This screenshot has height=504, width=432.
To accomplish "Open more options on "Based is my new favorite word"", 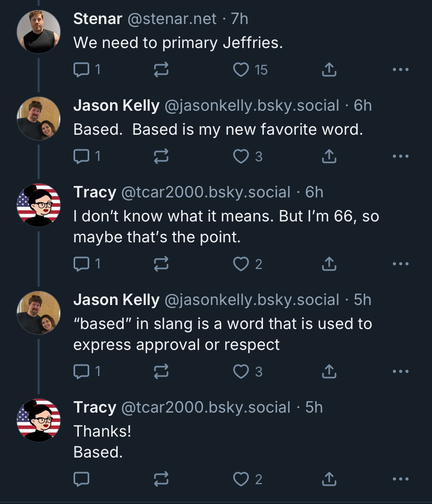I will [x=400, y=156].
